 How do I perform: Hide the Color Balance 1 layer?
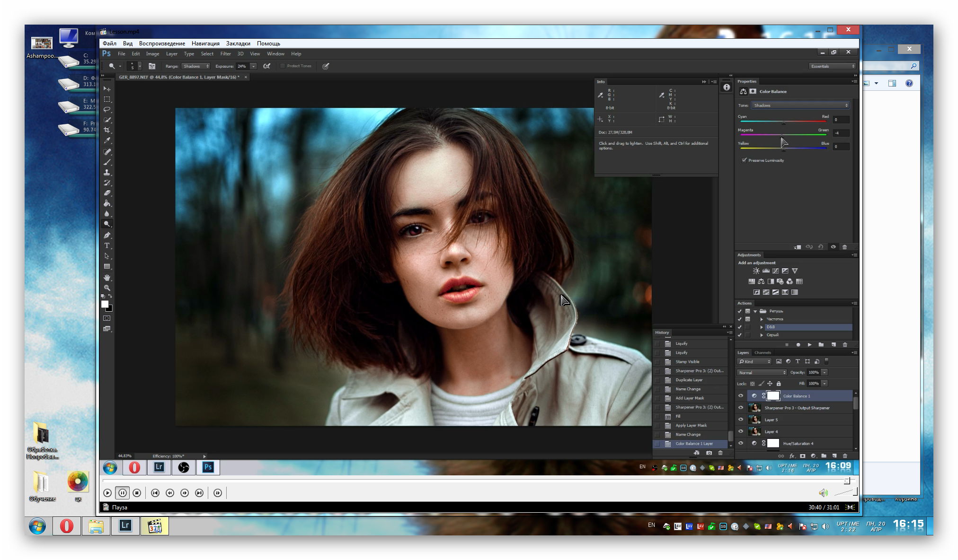click(x=741, y=396)
